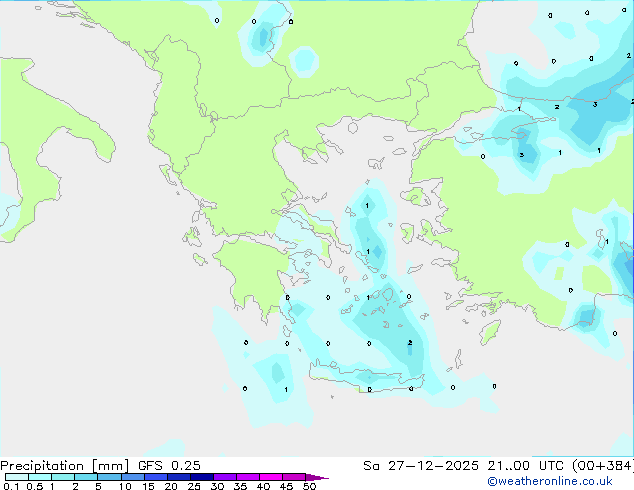The image size is (634, 490).
Task: Choose the 30–35 mm purple legend swatch
Action: [224, 477]
